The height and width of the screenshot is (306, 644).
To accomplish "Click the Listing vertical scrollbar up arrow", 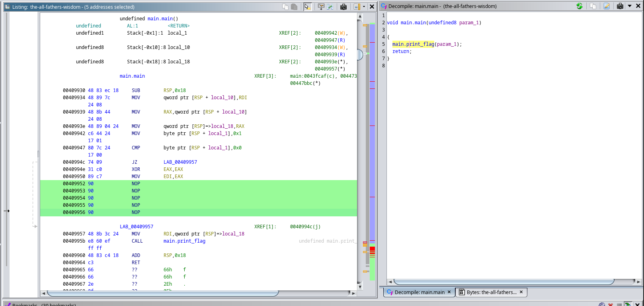I will coord(360,16).
